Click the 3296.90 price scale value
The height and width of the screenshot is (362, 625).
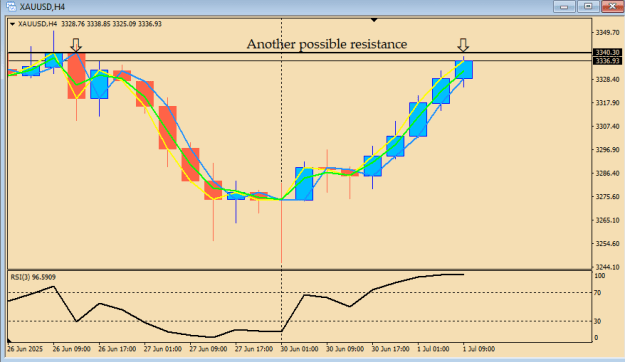tap(607, 150)
